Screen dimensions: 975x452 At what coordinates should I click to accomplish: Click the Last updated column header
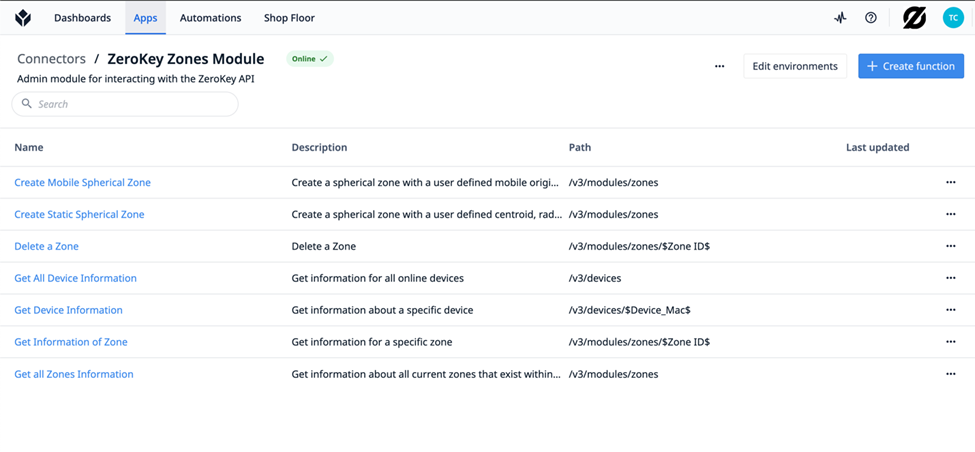point(877,147)
